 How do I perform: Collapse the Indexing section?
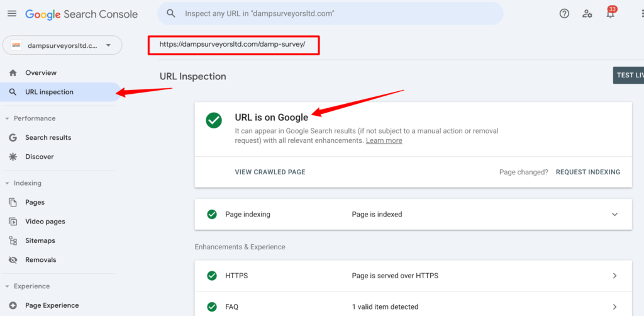tap(7, 183)
